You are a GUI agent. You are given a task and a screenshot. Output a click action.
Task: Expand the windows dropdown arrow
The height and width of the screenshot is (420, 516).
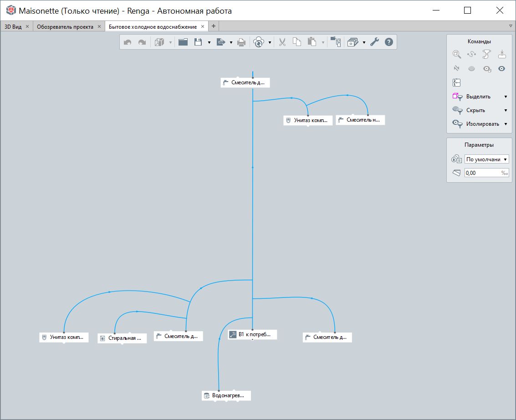tap(364, 42)
